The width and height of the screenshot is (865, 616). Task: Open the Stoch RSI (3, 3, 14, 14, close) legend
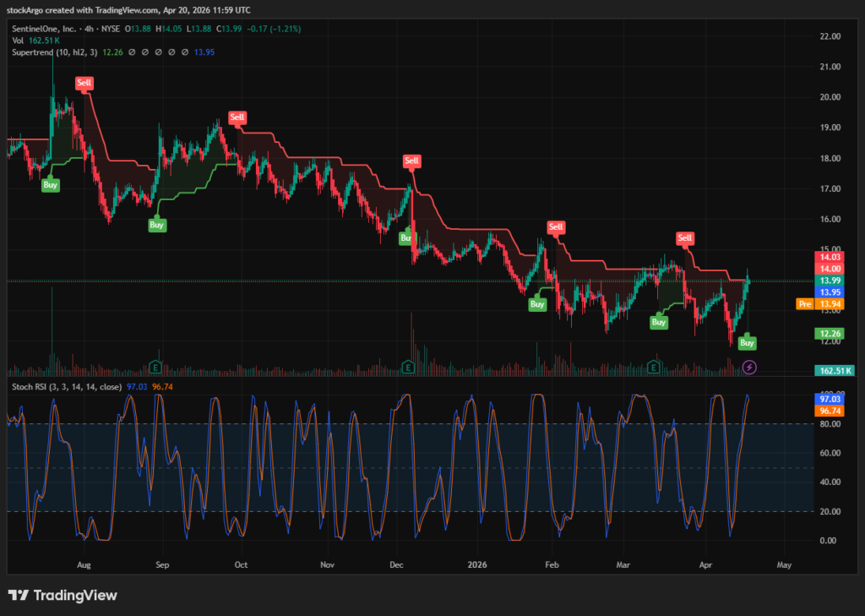pos(67,387)
